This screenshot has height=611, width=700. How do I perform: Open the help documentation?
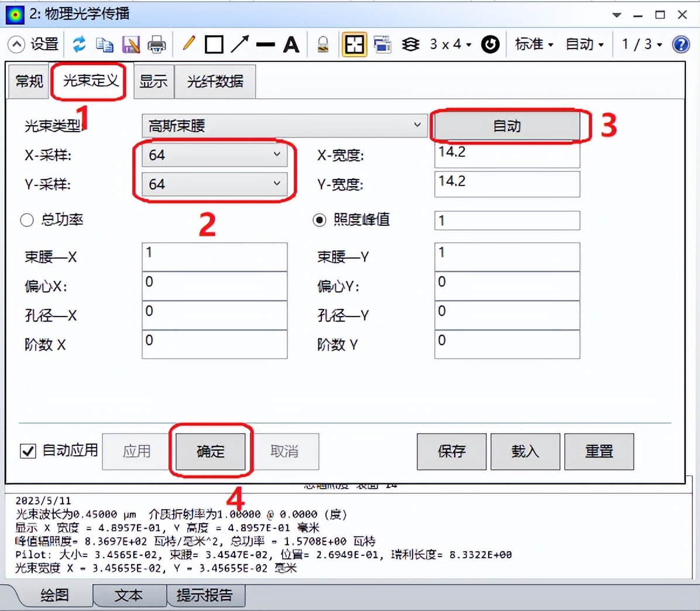pyautogui.click(x=681, y=44)
